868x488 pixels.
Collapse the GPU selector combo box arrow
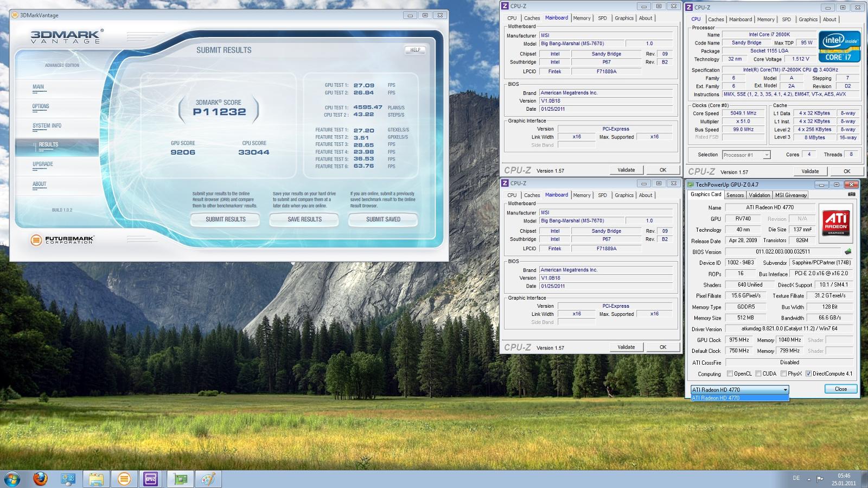tap(785, 390)
